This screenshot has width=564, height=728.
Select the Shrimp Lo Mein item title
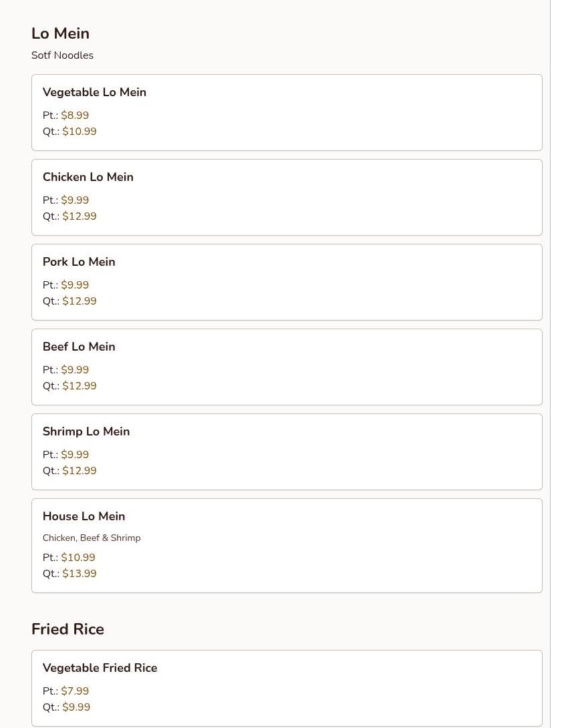(x=86, y=431)
